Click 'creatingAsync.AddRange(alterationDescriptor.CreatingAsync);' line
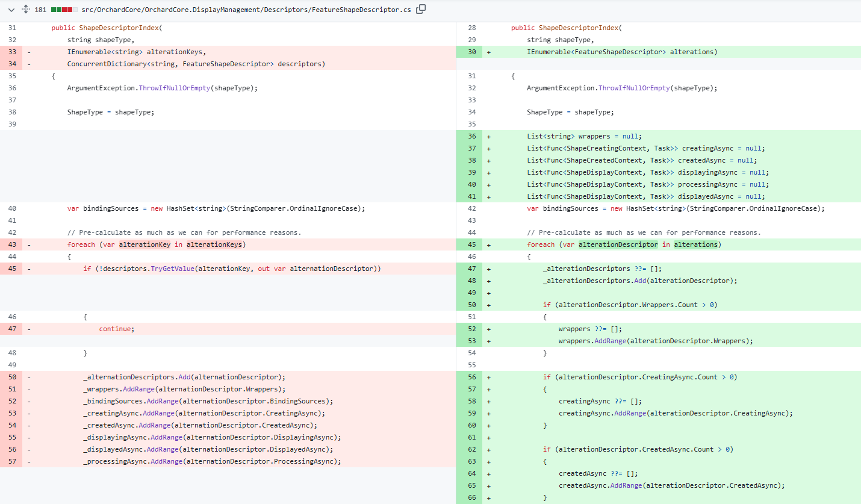Image resolution: width=861 pixels, height=504 pixels. [676, 413]
